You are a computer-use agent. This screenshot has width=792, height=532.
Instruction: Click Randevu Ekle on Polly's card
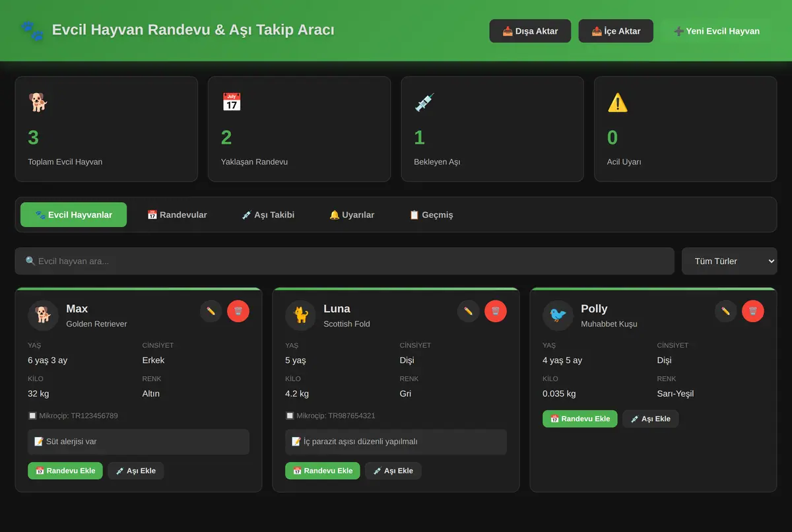[580, 418]
